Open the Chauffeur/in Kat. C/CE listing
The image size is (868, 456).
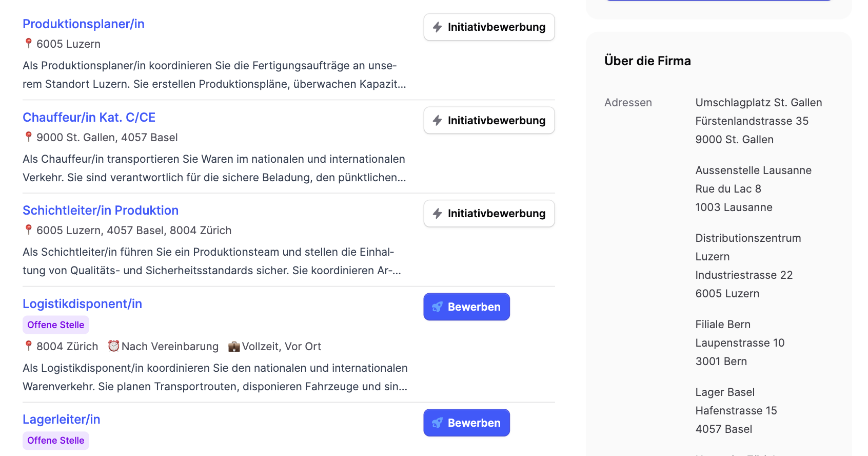point(89,118)
